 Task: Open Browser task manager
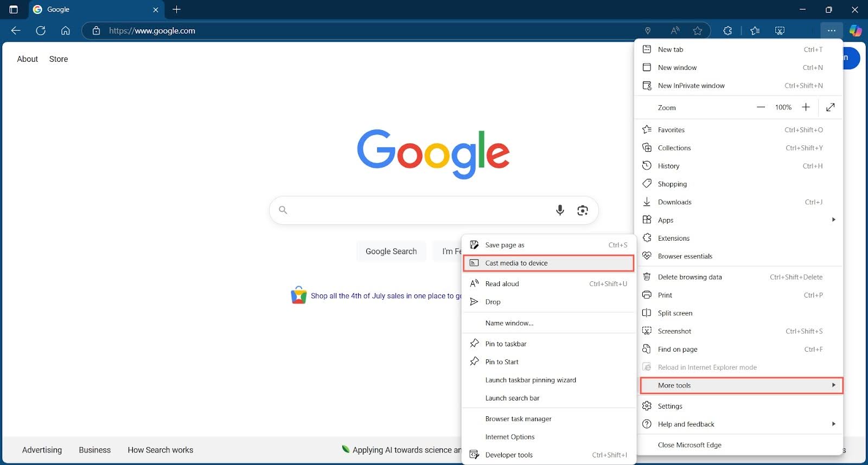coord(548,418)
